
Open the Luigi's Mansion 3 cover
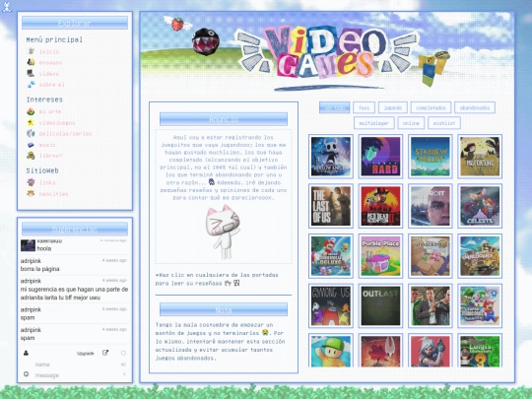click(x=480, y=351)
